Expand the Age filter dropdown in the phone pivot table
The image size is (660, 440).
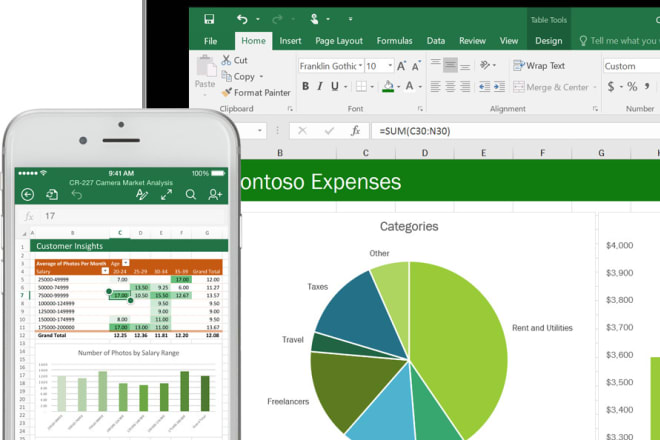(124, 261)
